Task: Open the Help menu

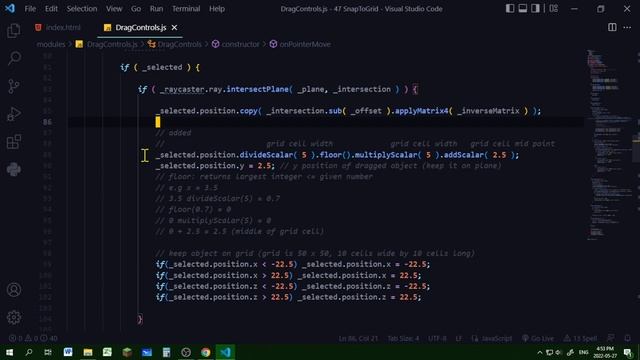Action: pos(217,9)
